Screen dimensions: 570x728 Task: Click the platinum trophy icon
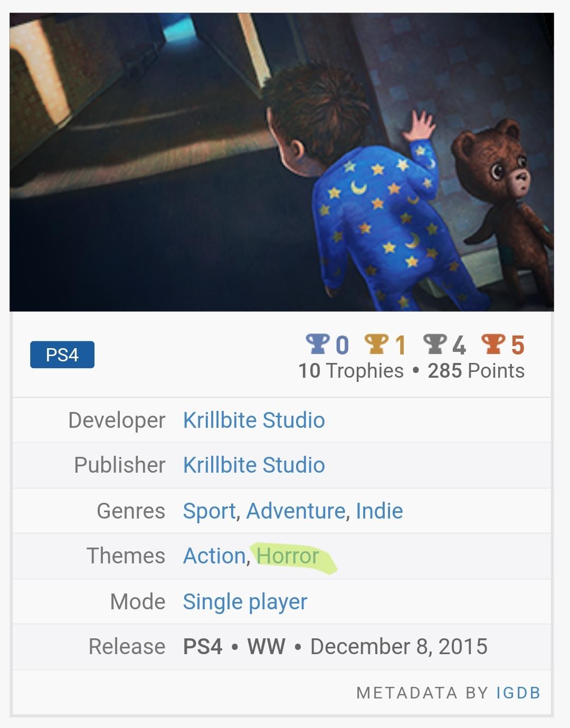pos(318,344)
